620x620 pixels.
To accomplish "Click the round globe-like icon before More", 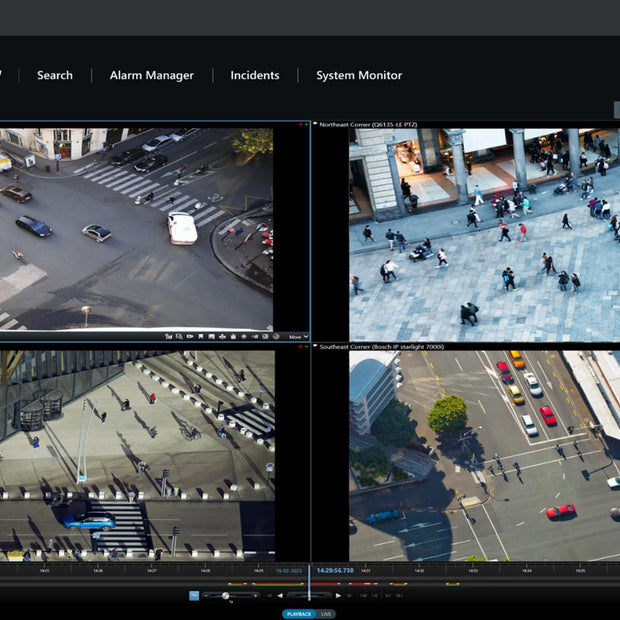I will 276,336.
